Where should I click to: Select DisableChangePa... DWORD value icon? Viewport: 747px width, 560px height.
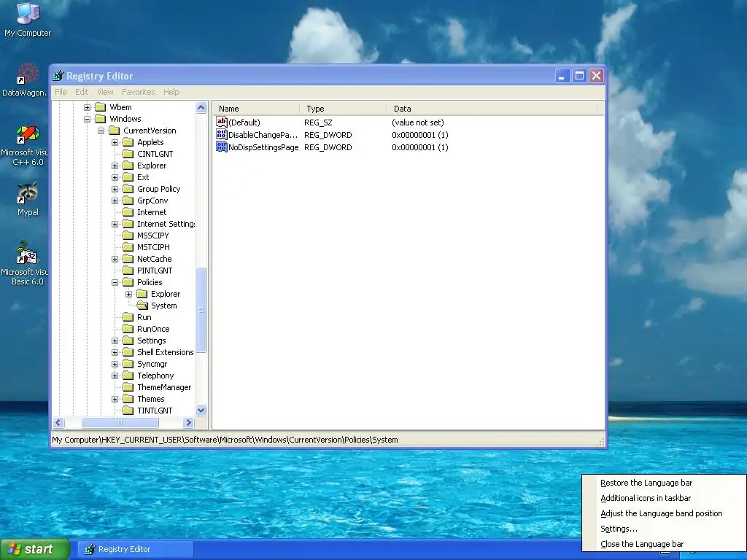[222, 135]
